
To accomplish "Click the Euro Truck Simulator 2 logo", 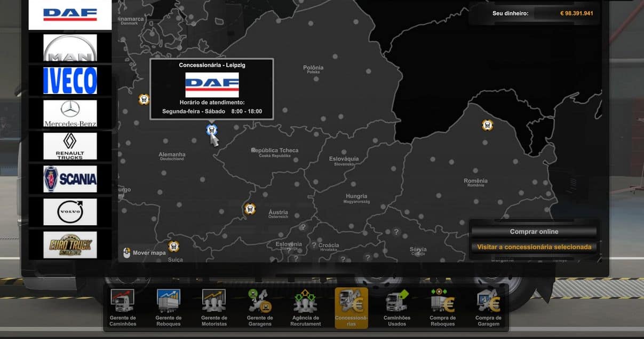I will 70,245.
